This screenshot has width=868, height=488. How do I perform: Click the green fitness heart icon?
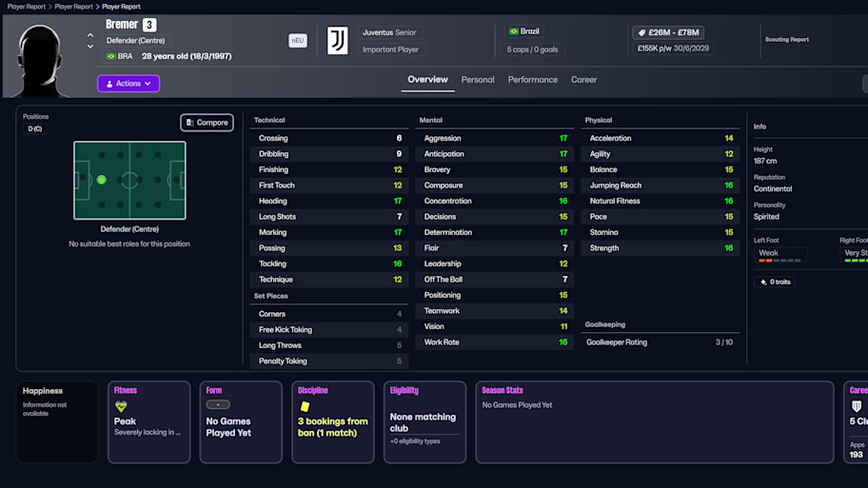pyautogui.click(x=121, y=406)
